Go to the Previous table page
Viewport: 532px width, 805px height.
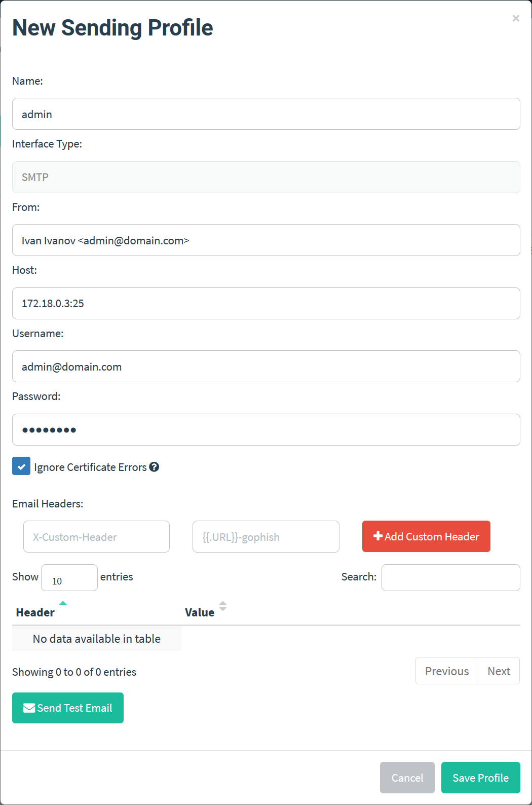click(x=447, y=671)
